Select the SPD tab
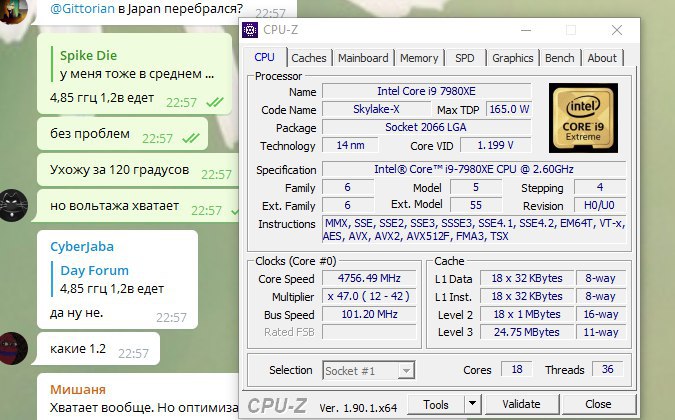 pyautogui.click(x=464, y=58)
